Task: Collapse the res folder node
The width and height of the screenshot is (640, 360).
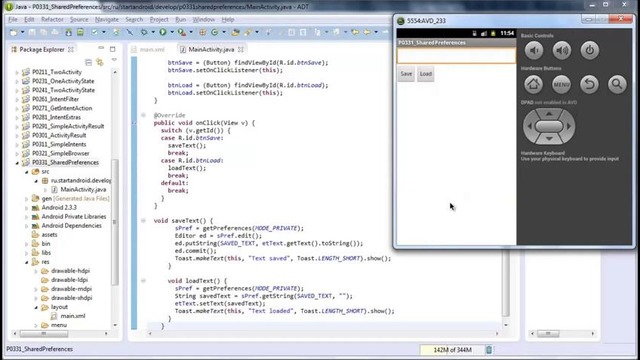Action: [x=27, y=262]
